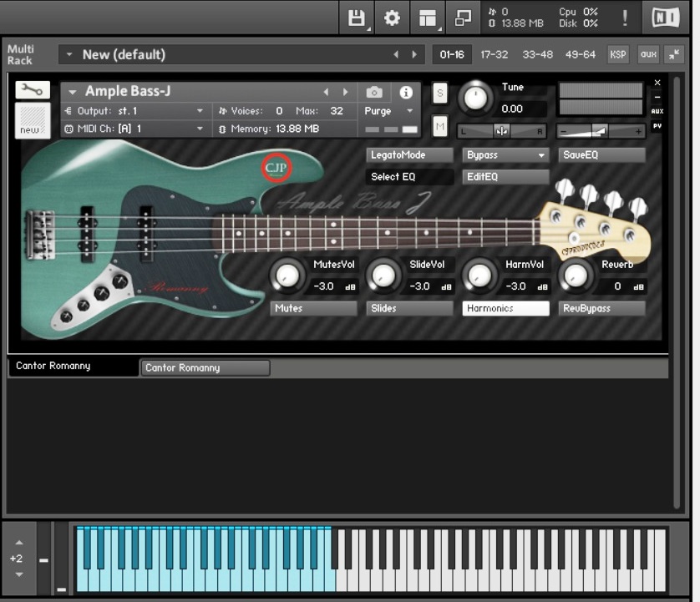Select rack page 49-64

581,54
